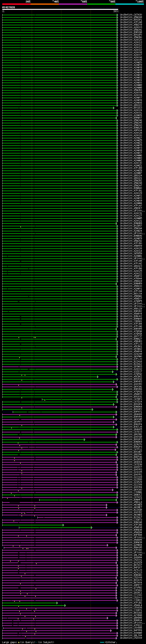Click the green ~80% identity legend bar

point(101,4)
